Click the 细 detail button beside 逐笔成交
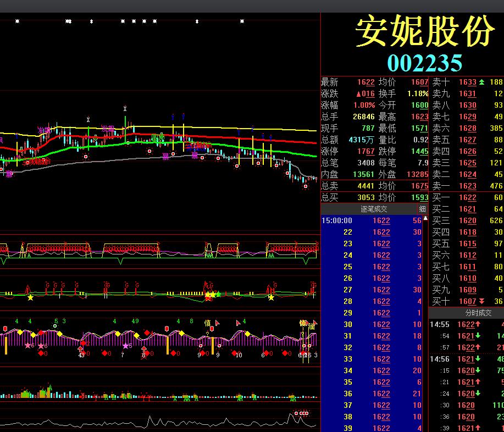Image resolution: width=504 pixels, height=432 pixels. tap(422, 209)
